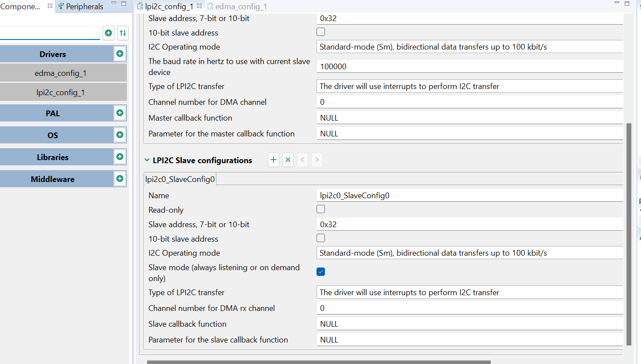Add a library using the Libraries plus icon
Viewport: 641px width, 364px height.
[120, 157]
